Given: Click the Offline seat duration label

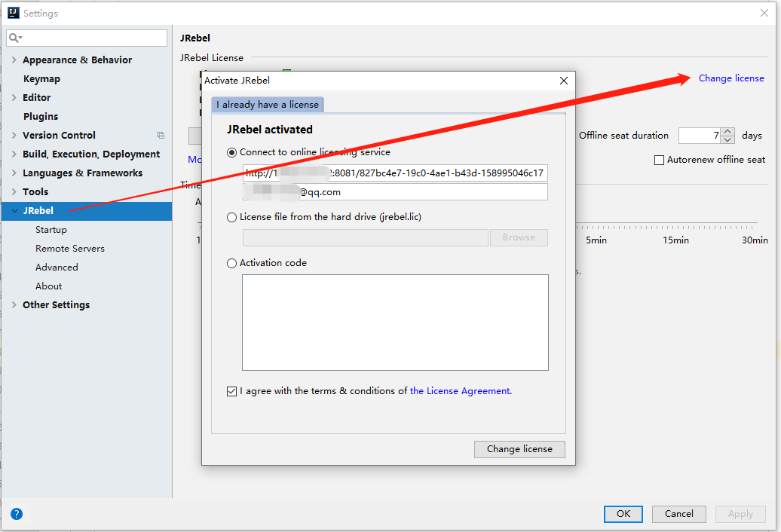Looking at the screenshot, I should click(x=623, y=136).
